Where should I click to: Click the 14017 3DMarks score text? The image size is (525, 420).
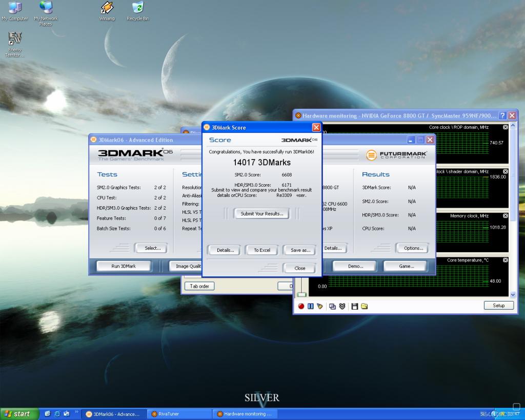(x=262, y=163)
